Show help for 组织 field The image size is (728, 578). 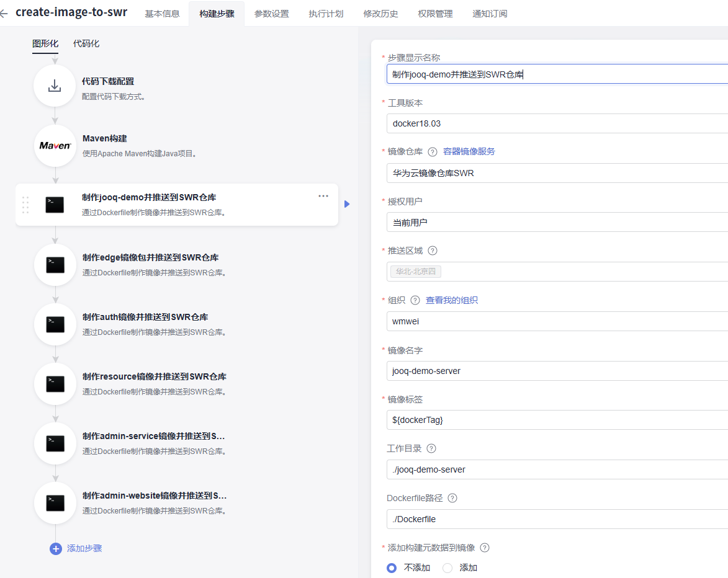(x=415, y=300)
